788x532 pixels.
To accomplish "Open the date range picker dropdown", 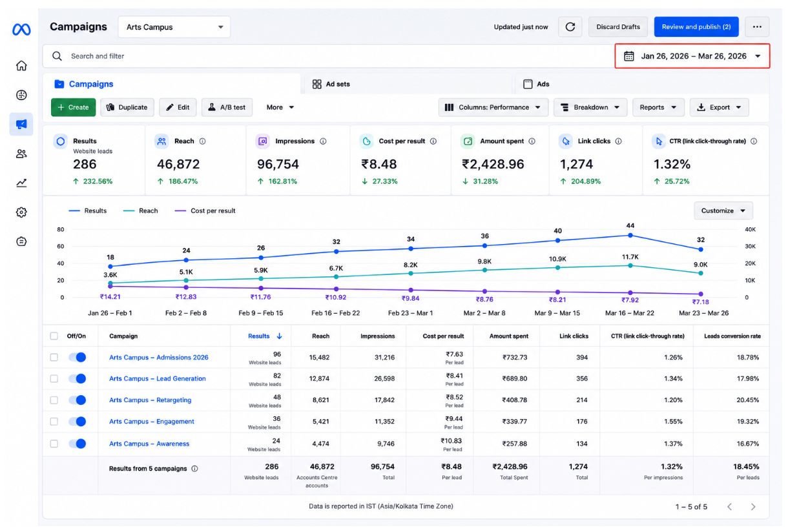I will click(x=692, y=56).
